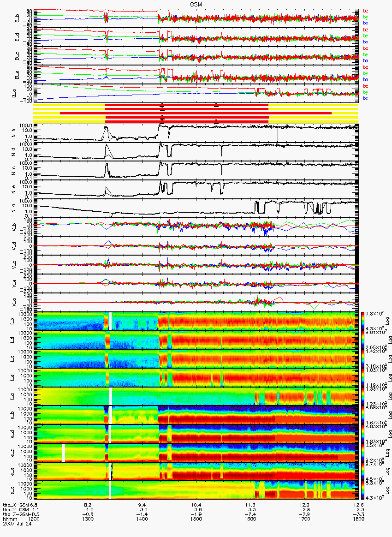Click the B_c magnetic field panel label

(x=17, y=56)
